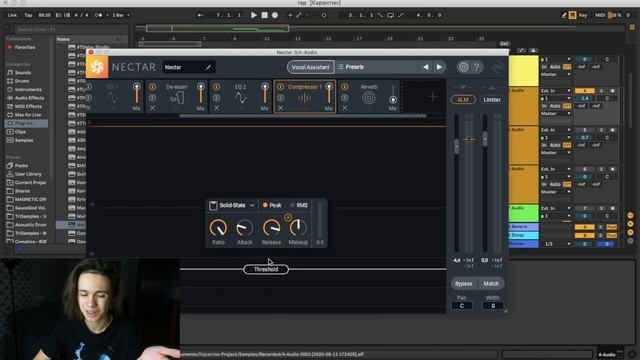Toggle the Limiter button
The width and height of the screenshot is (640, 360).
[492, 100]
